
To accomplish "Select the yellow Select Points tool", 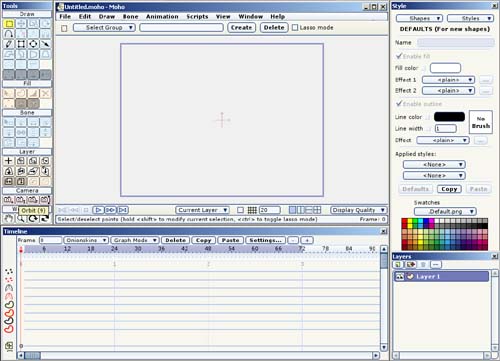I will click(x=9, y=24).
